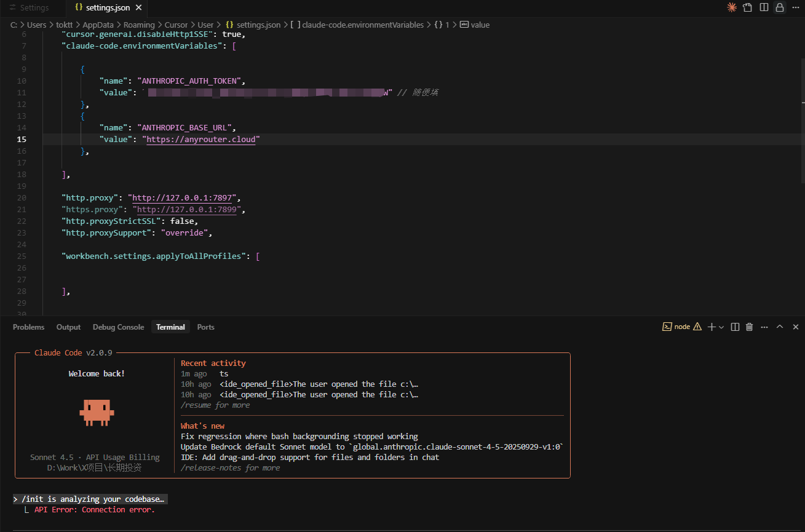Select the node terminal warning indicator
The image size is (805, 532).
click(697, 327)
